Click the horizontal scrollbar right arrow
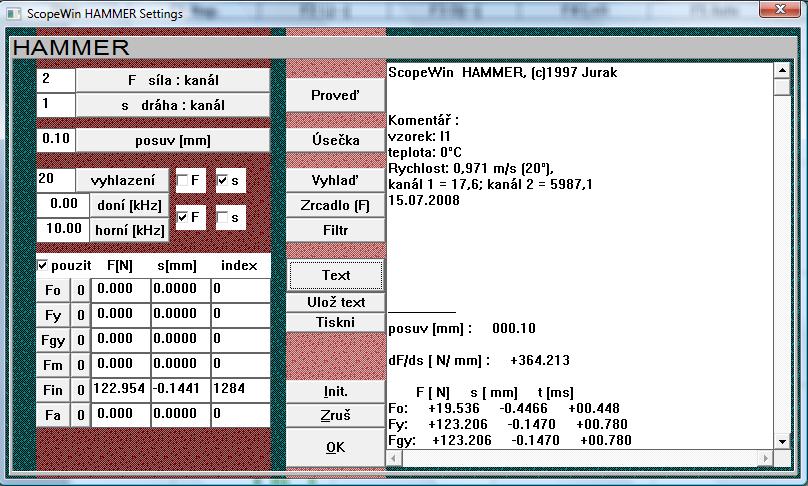 (766, 458)
